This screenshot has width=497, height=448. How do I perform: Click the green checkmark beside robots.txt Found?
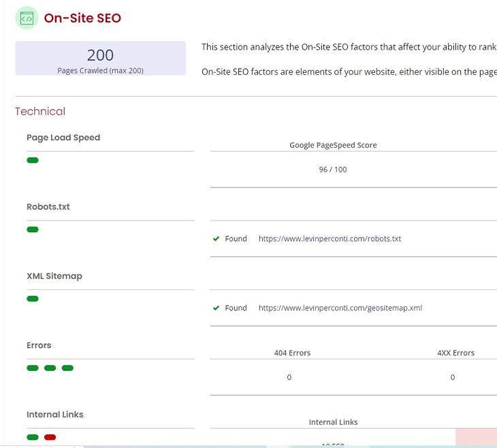(216, 239)
